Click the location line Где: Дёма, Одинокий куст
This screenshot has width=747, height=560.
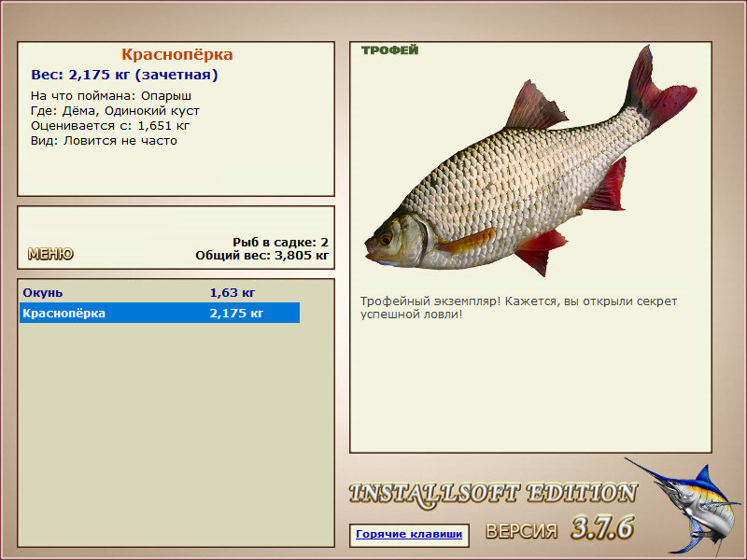tap(115, 111)
